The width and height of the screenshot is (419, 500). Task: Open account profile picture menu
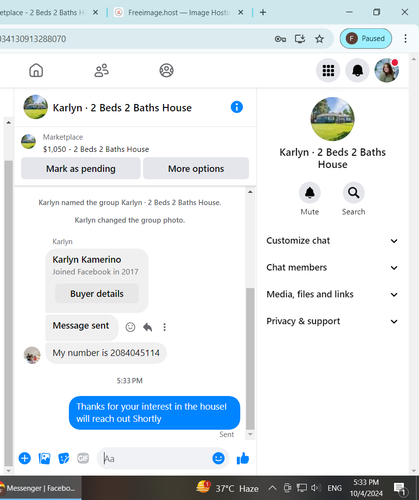click(x=387, y=70)
